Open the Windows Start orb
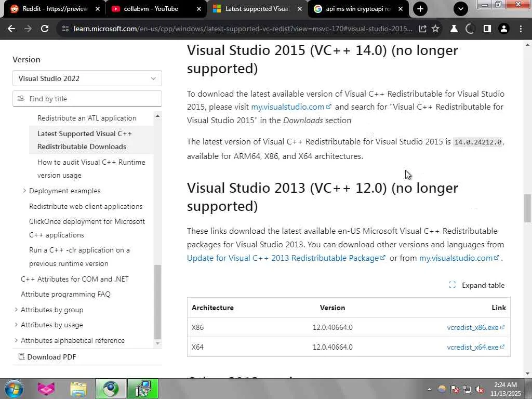This screenshot has height=399, width=532. coord(14,389)
